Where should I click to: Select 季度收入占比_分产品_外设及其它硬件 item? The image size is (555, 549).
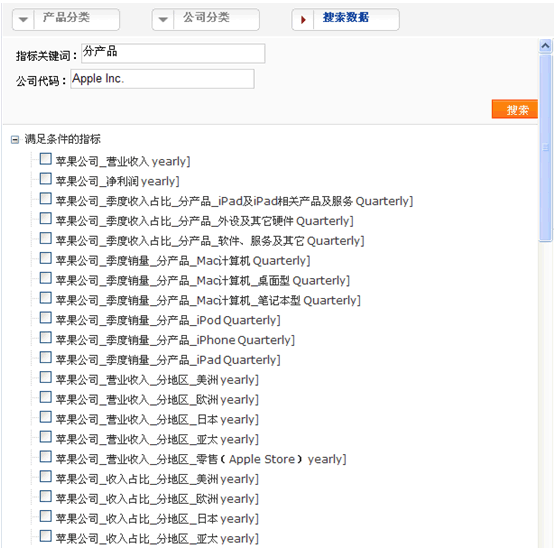click(205, 221)
